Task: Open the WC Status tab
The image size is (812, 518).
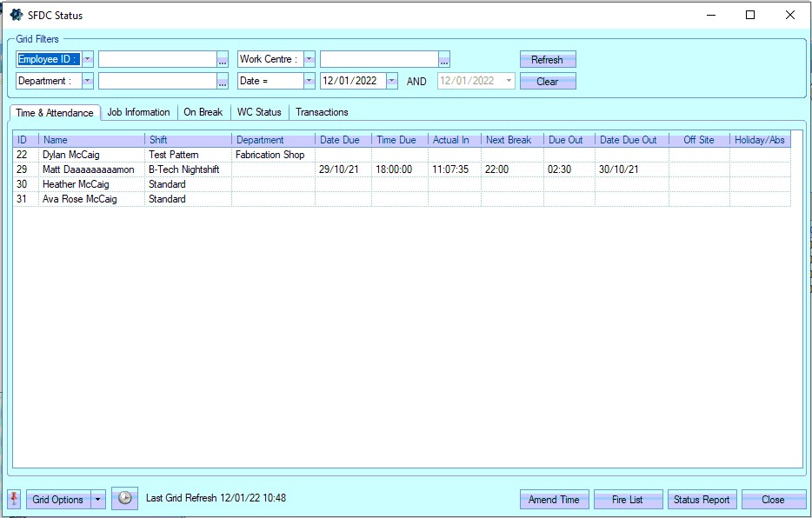Action: pos(259,112)
